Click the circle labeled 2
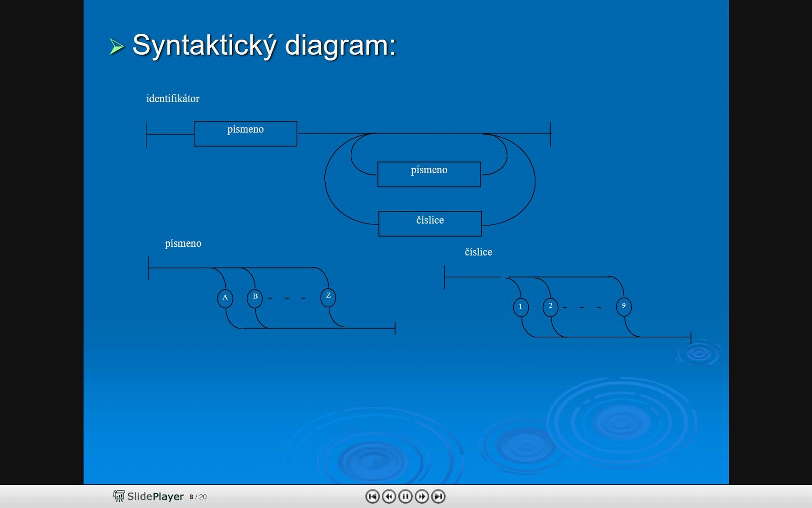Screen dimensions: 812x508 [x=550, y=307]
